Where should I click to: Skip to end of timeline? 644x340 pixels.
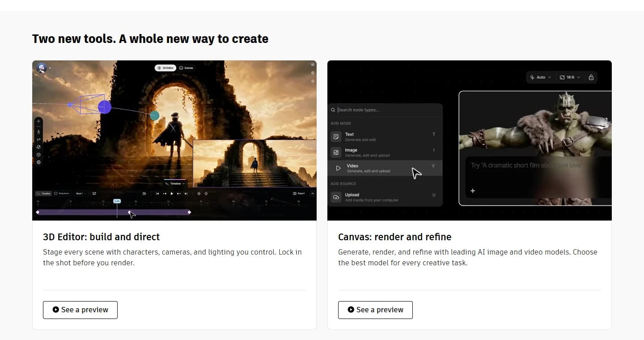186,194
